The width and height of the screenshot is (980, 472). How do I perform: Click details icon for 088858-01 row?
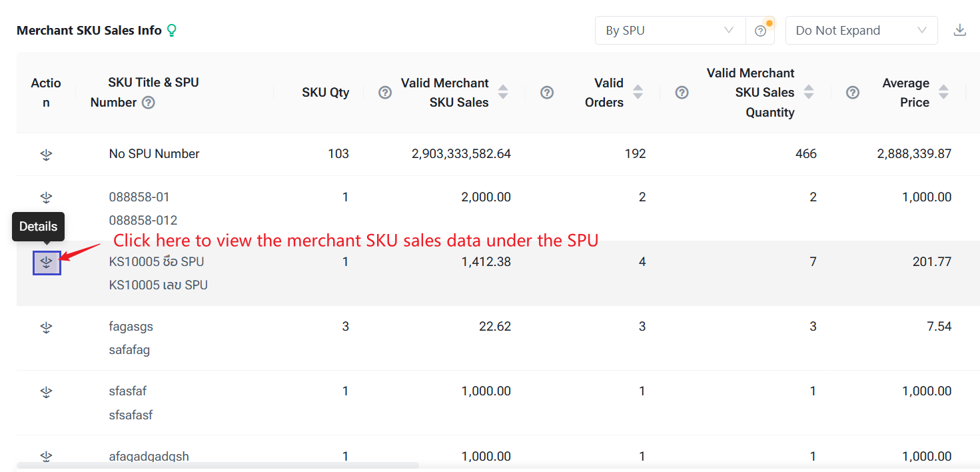pyautogui.click(x=46, y=197)
